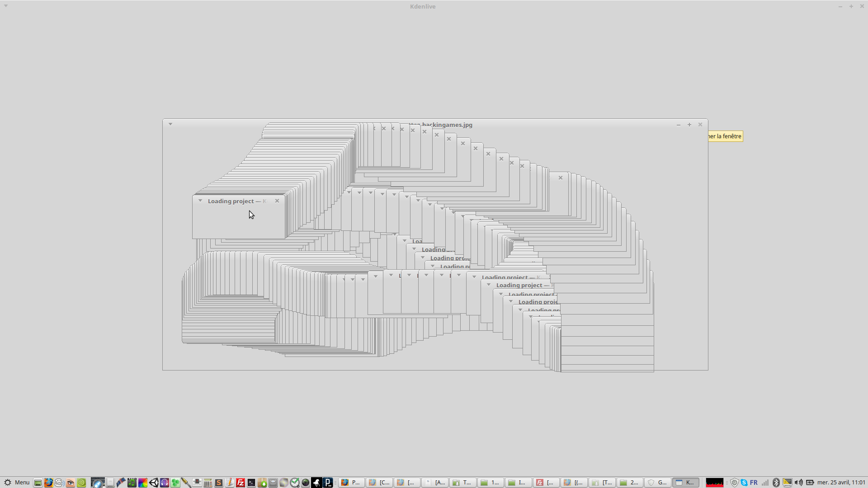The image size is (868, 488).
Task: Click the Skype tray icon
Action: [744, 483]
